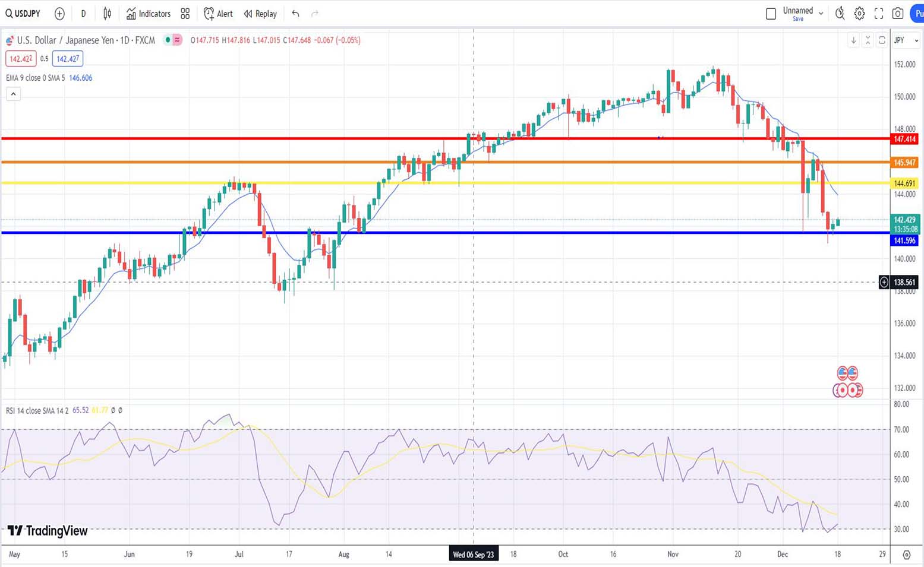The width and height of the screenshot is (924, 567).
Task: Take a chart snapshot with the camera icon
Action: coord(898,14)
